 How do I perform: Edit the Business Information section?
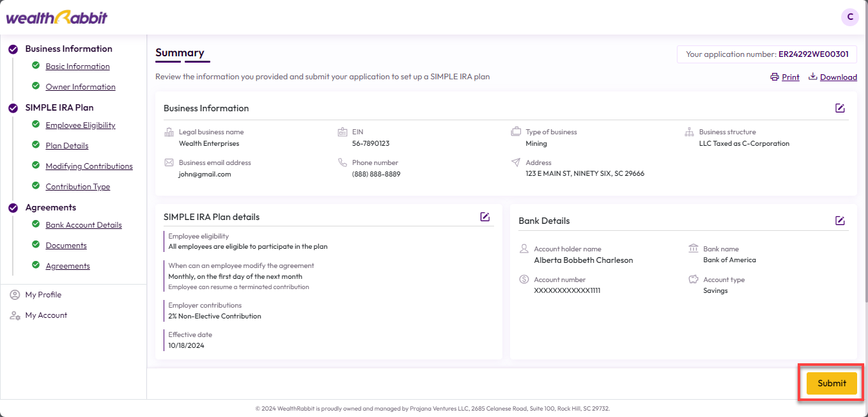(840, 108)
